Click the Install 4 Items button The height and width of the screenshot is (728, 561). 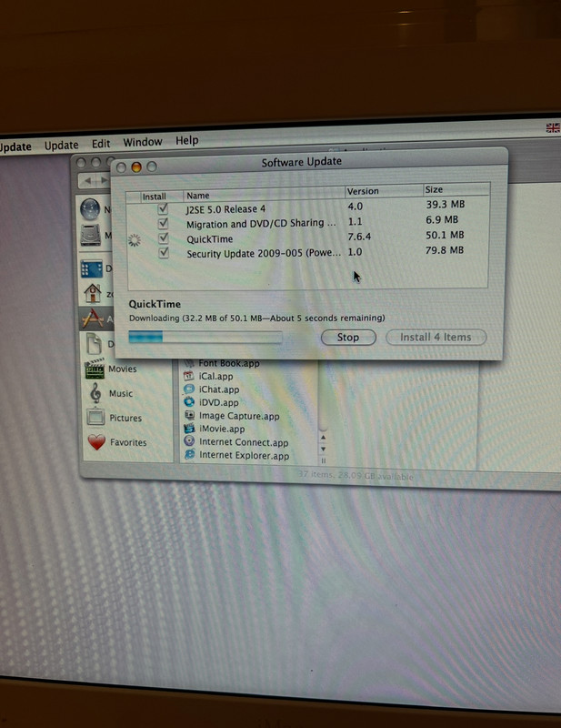click(436, 337)
